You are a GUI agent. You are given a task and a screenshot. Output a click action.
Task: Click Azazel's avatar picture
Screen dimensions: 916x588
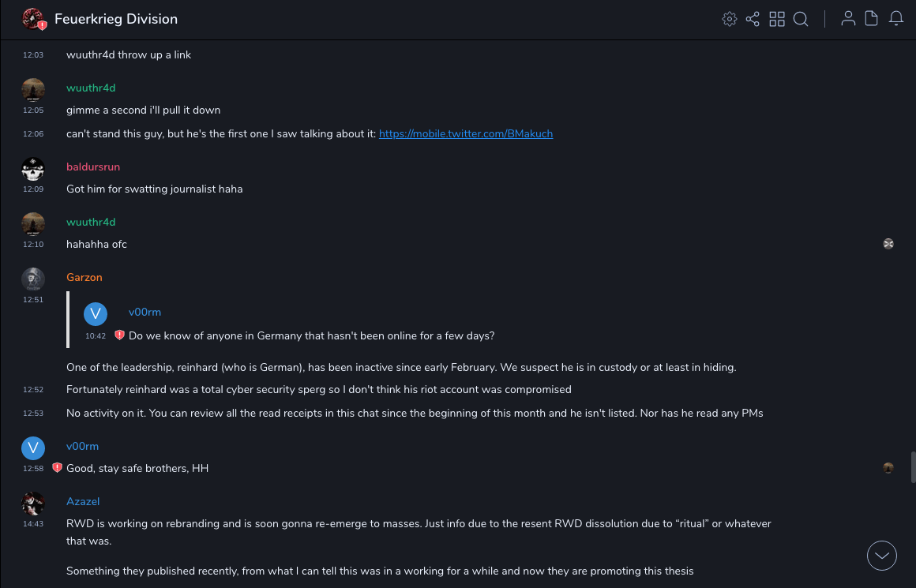click(x=33, y=504)
